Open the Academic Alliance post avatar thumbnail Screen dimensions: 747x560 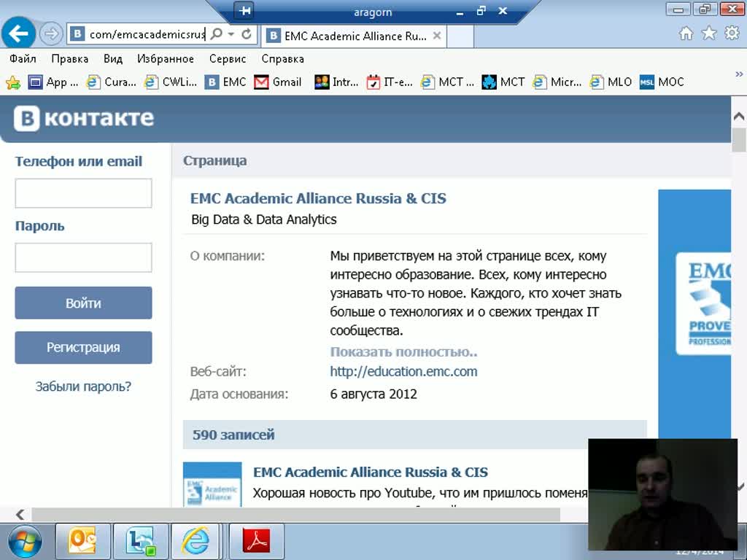212,484
